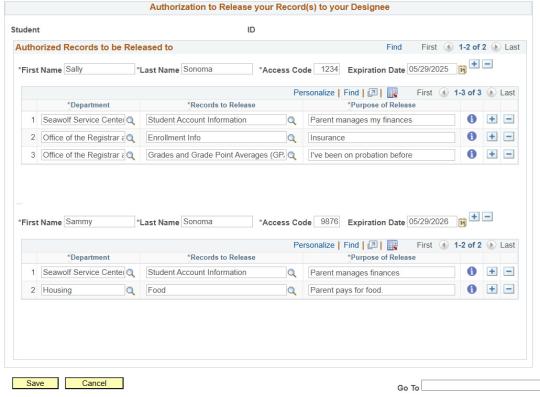This screenshot has width=540, height=397.
Task: Edit the Enrollment Info records field
Action: [216, 138]
